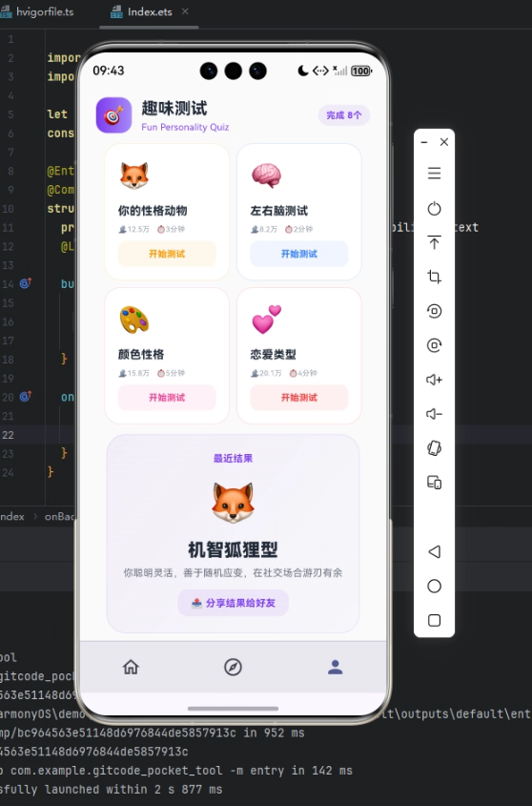Viewport: 532px width, 806px height.
Task: Take a screenshot with the crop icon
Action: (x=434, y=277)
